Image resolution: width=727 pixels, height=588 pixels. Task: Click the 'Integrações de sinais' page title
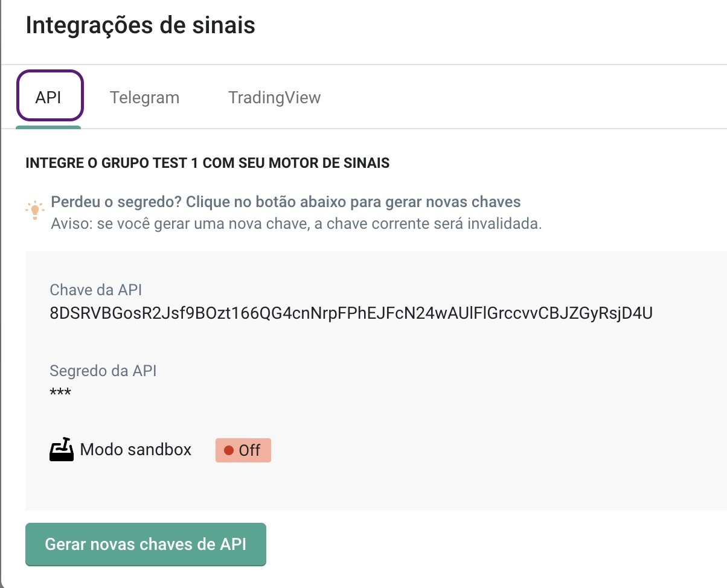click(x=141, y=25)
